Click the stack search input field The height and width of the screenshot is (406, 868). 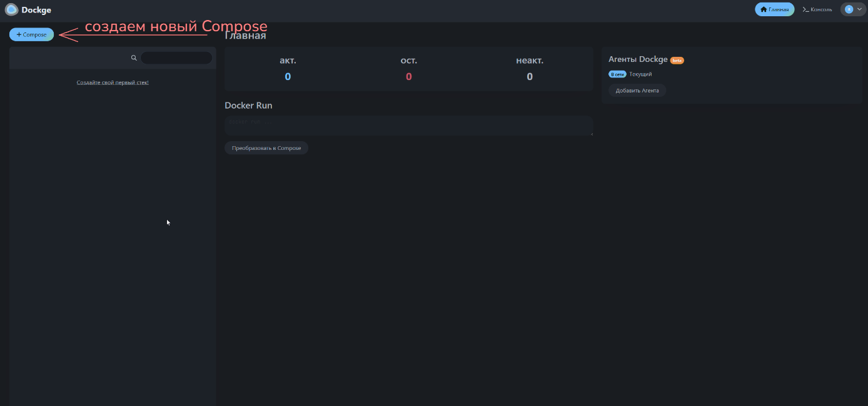click(x=176, y=58)
